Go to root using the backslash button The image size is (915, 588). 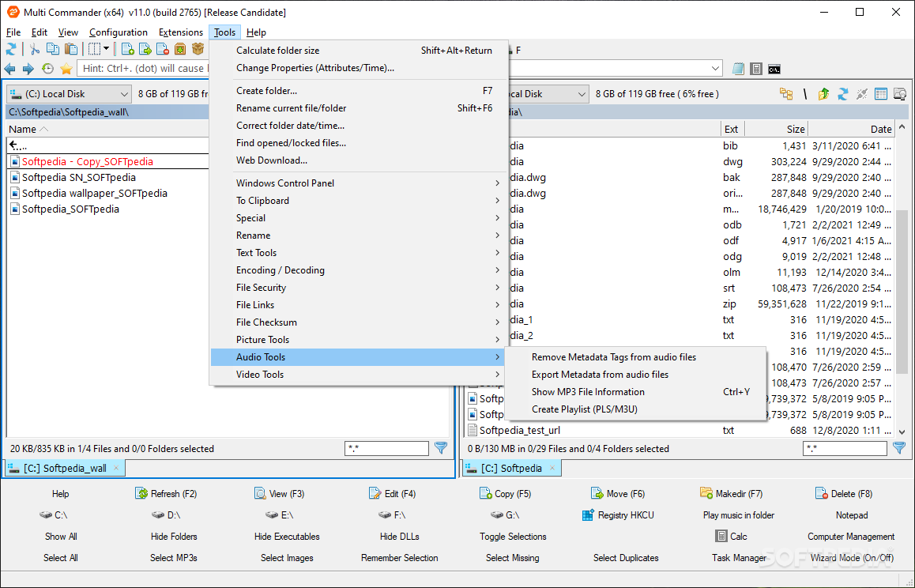point(804,93)
